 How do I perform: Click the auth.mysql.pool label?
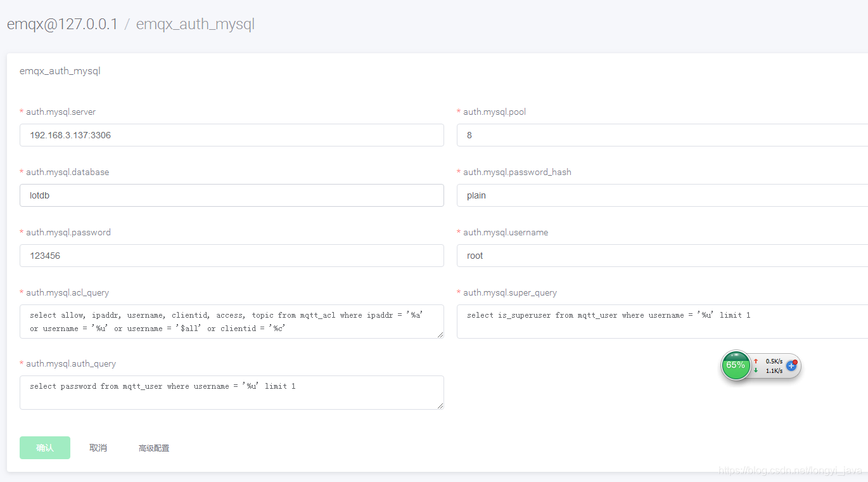click(494, 112)
